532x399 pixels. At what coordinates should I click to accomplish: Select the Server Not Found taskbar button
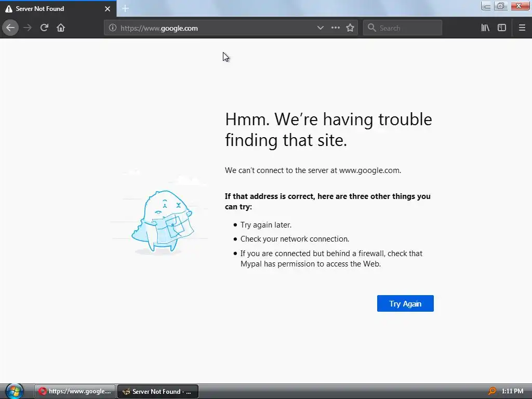tap(158, 391)
